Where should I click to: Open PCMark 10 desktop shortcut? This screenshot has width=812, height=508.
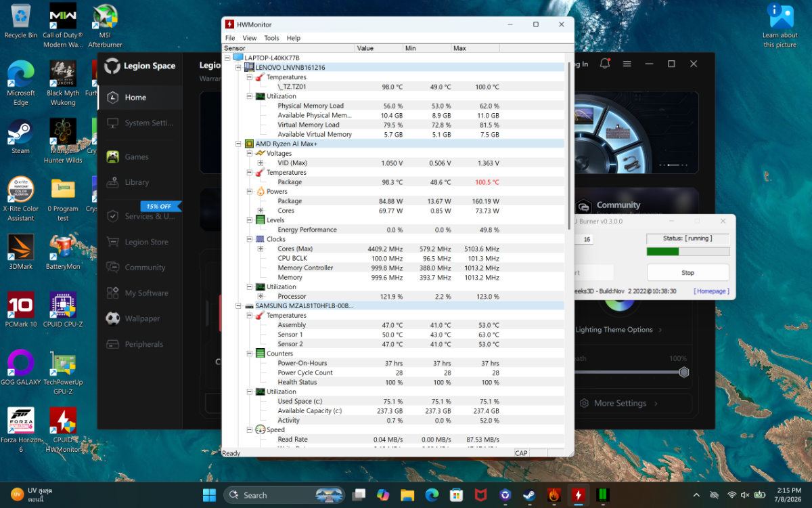[x=21, y=310]
